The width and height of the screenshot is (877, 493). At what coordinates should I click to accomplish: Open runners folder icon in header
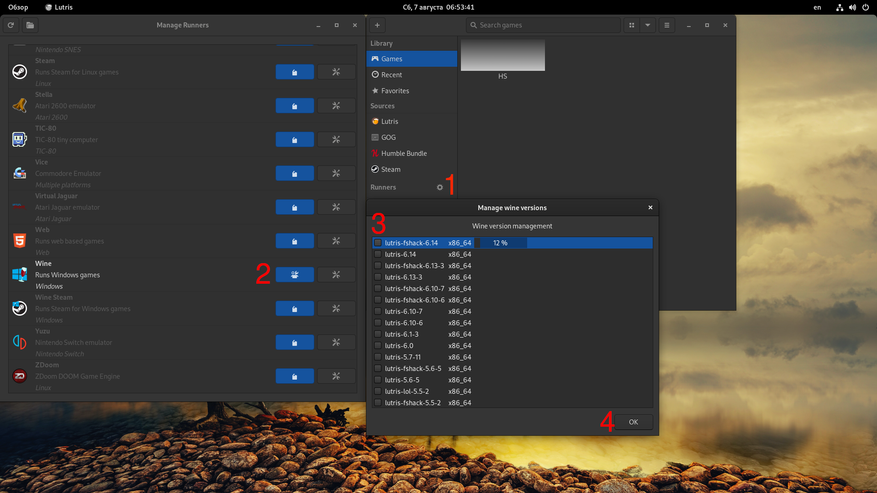click(x=30, y=25)
